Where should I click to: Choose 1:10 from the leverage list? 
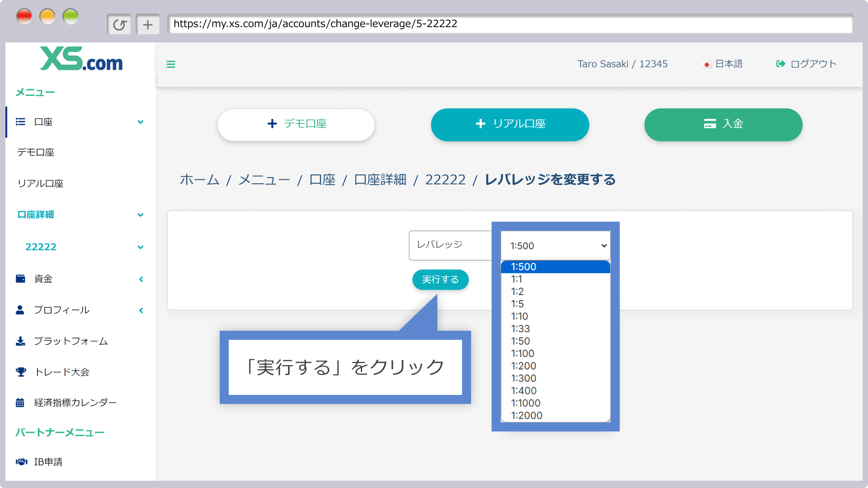coord(556,316)
